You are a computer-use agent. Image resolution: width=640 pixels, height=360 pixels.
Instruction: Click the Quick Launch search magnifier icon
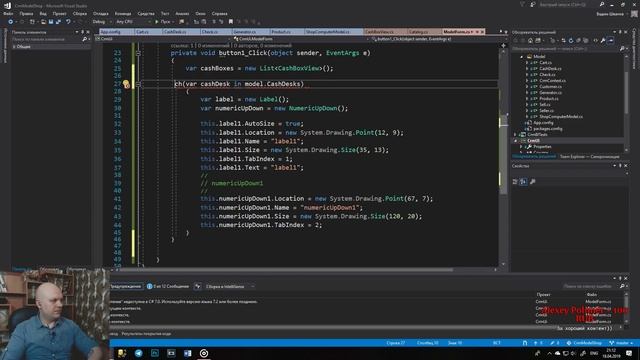602,4
